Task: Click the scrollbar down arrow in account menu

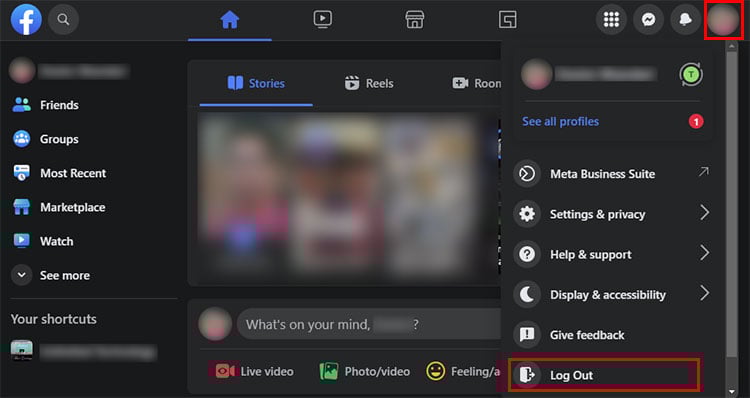Action: pyautogui.click(x=731, y=392)
